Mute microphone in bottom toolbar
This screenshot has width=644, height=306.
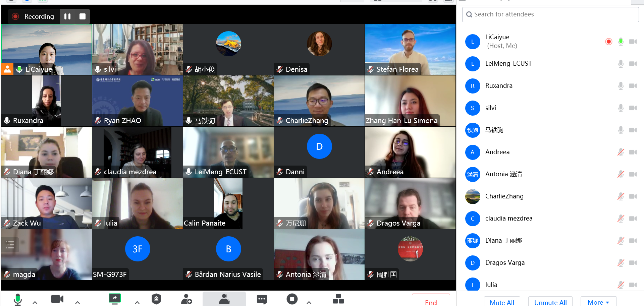18,299
